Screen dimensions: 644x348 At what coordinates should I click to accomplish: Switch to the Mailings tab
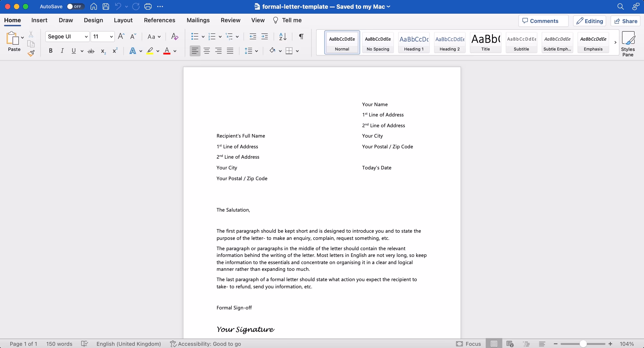click(x=198, y=20)
